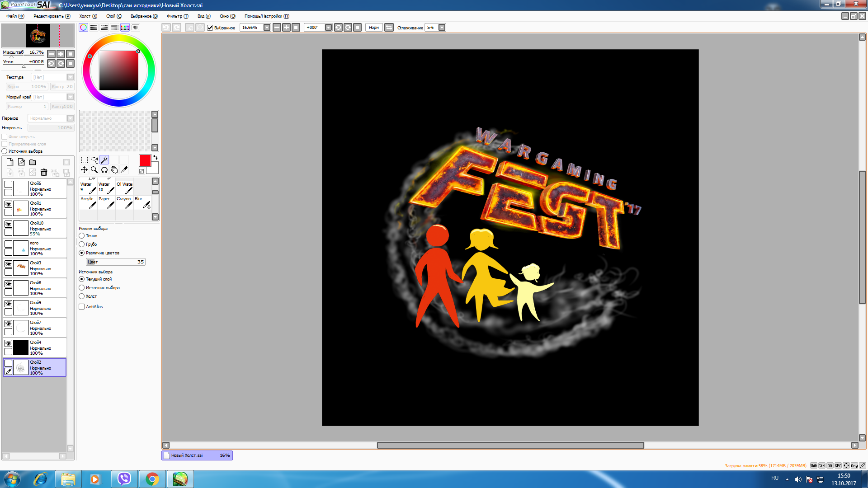
Task: Select the zoom magnifier tool
Action: point(94,170)
